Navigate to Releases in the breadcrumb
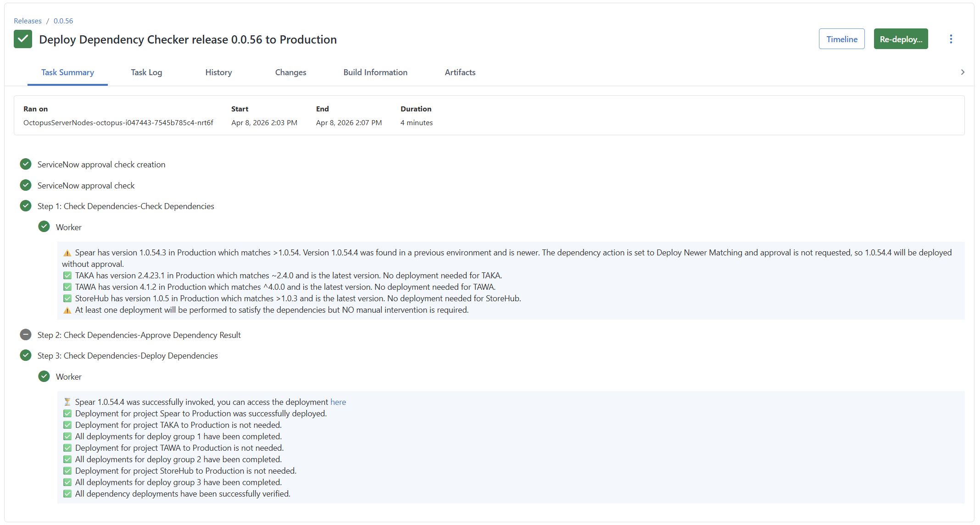The image size is (980, 525). [x=28, y=21]
